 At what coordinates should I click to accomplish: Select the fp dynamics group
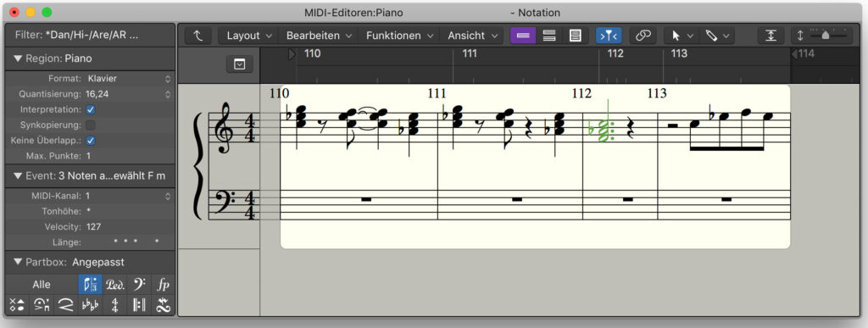(x=163, y=284)
